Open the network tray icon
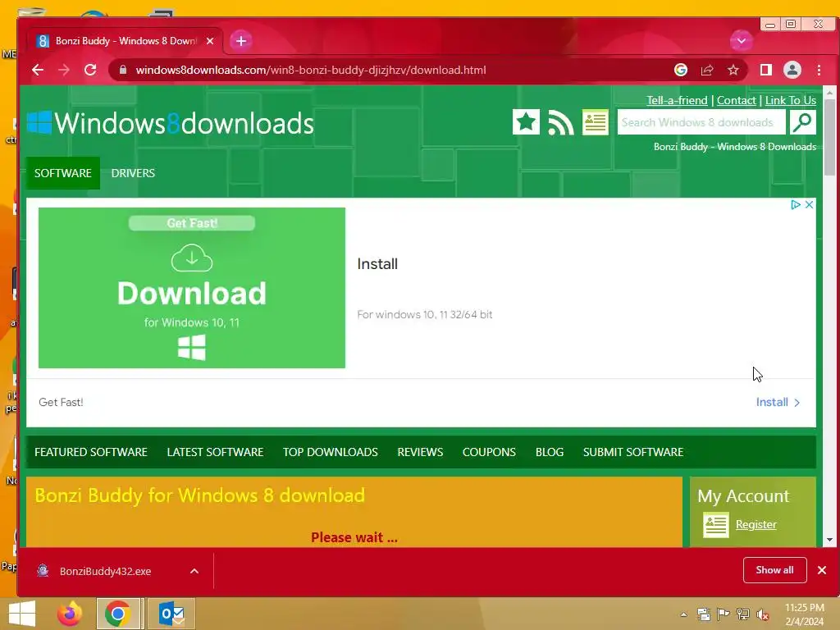Image resolution: width=840 pixels, height=630 pixels. pos(742,614)
